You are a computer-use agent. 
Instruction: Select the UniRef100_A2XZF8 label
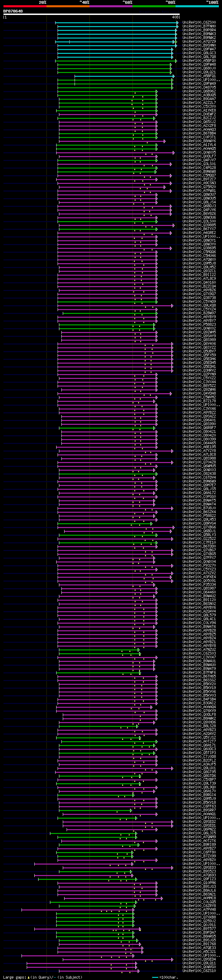pos(199,125)
